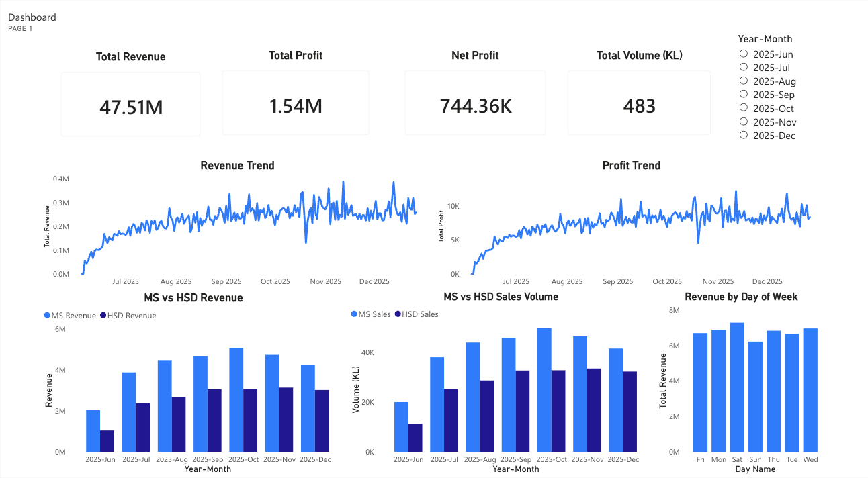Click the HSD Revenue legend swatch

(x=103, y=315)
